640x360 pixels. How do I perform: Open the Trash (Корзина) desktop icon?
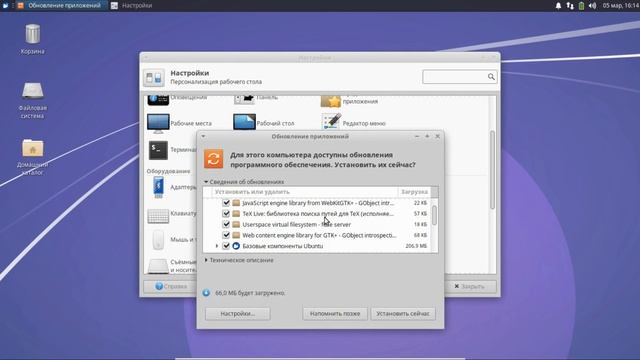(32, 35)
